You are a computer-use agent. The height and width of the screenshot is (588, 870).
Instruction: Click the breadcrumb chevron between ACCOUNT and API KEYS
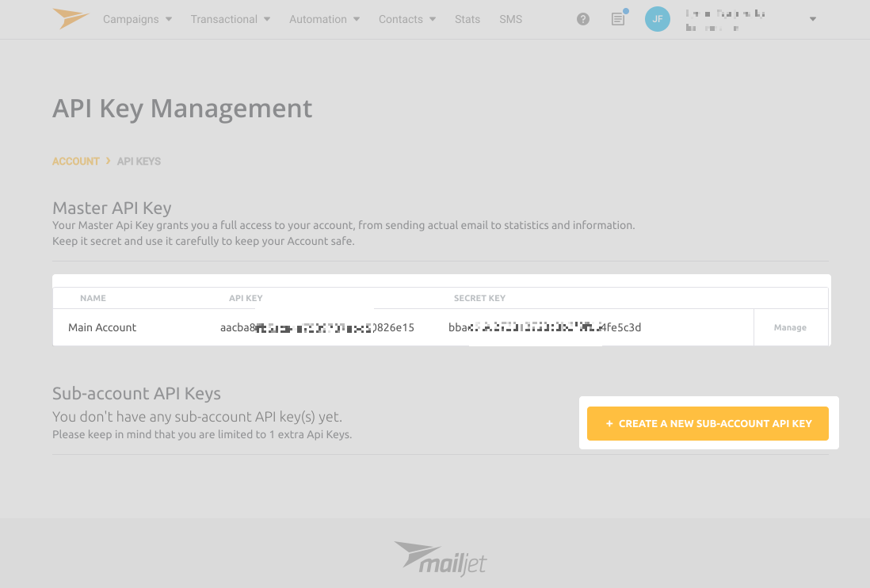[108, 161]
